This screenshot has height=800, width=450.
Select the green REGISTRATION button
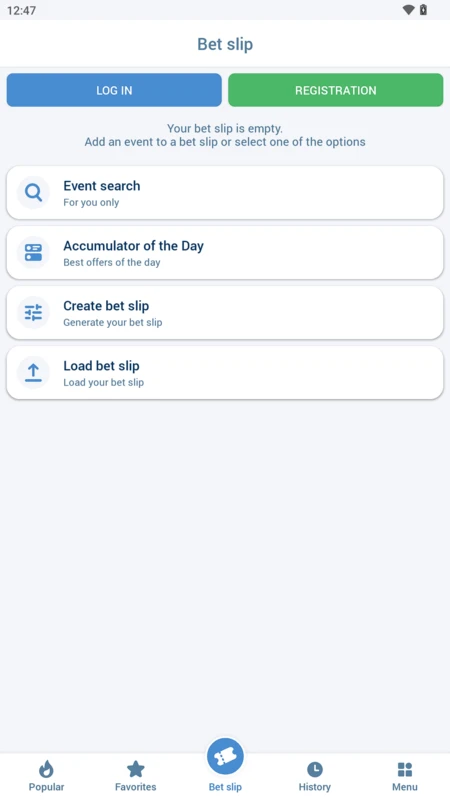tap(336, 90)
